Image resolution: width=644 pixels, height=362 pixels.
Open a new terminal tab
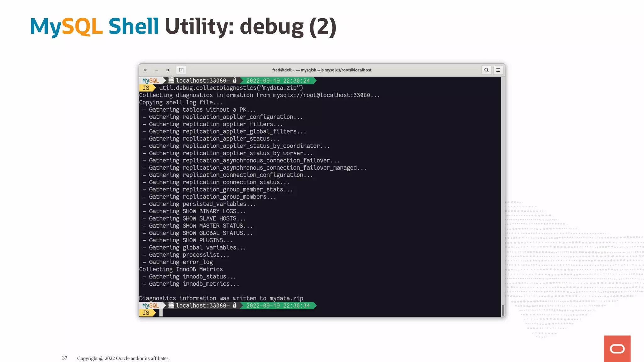tap(181, 70)
